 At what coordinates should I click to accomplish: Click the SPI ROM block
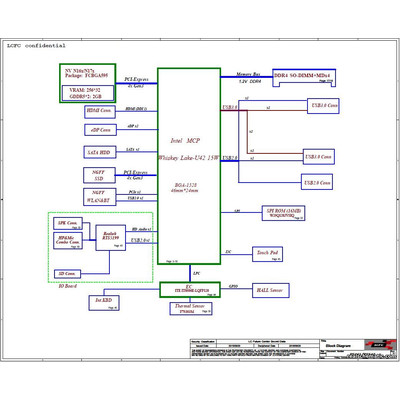283,213
